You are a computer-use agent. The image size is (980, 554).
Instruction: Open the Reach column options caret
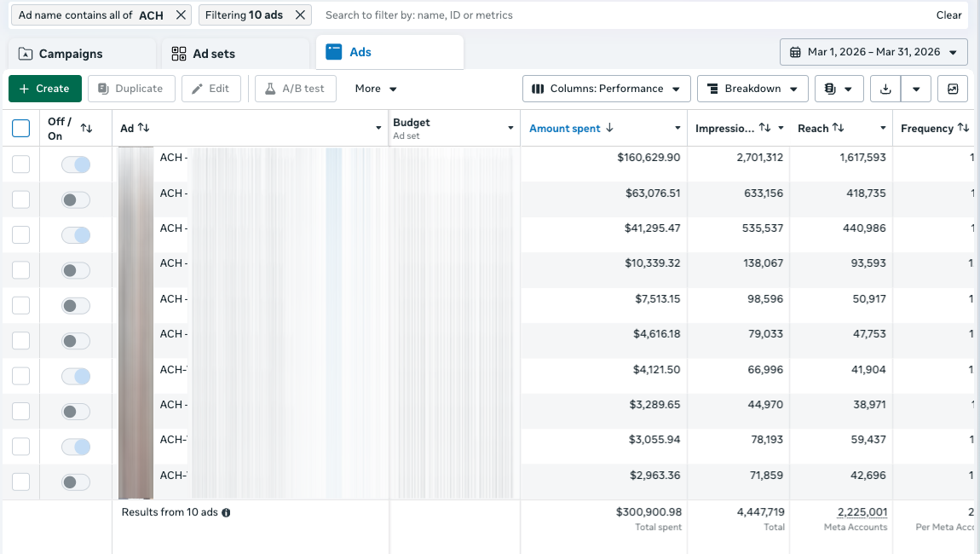883,128
